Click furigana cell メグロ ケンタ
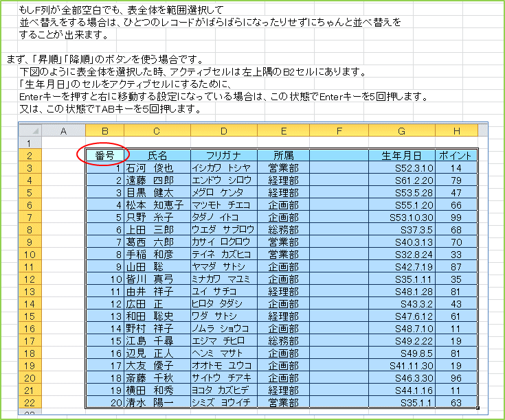The height and width of the screenshot is (420, 505). [x=224, y=192]
